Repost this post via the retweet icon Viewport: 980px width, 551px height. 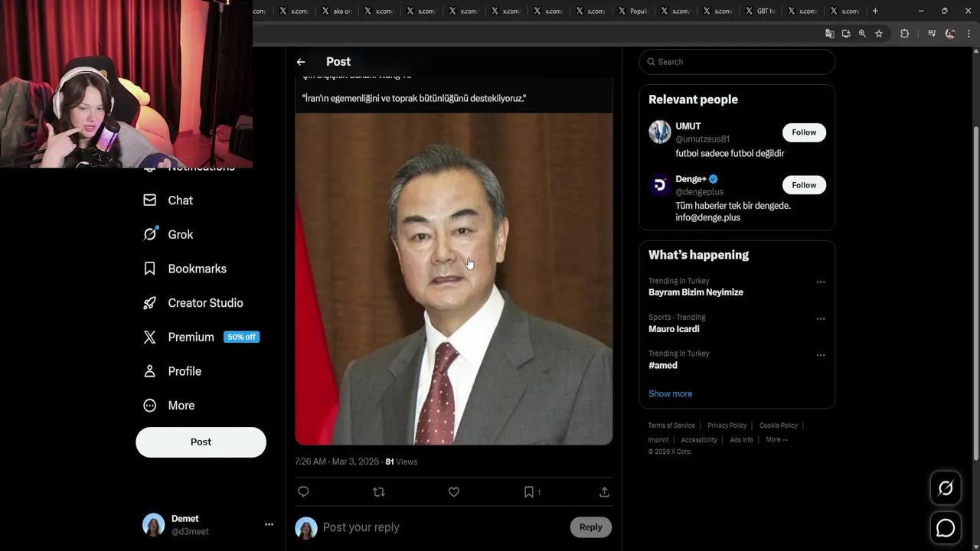(x=378, y=492)
